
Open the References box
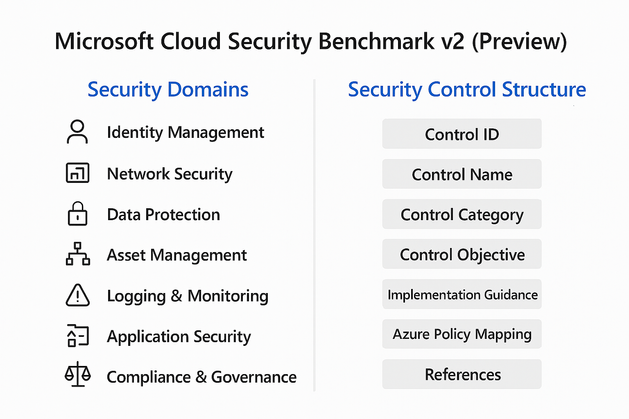(x=462, y=374)
